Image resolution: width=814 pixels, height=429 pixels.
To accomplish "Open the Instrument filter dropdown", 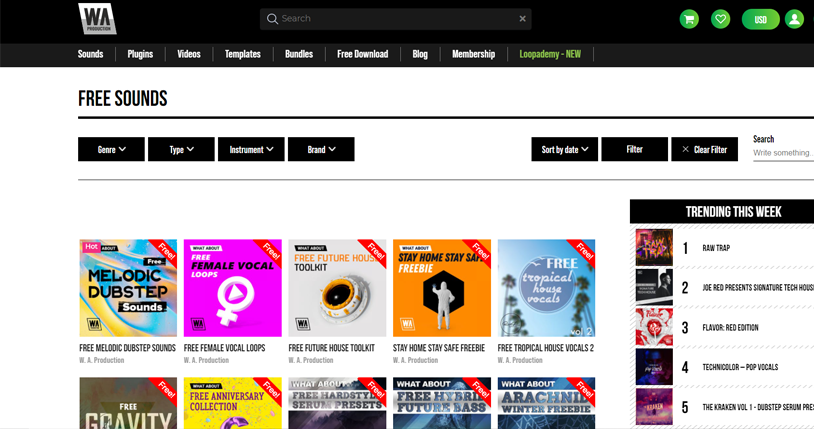I will (251, 149).
